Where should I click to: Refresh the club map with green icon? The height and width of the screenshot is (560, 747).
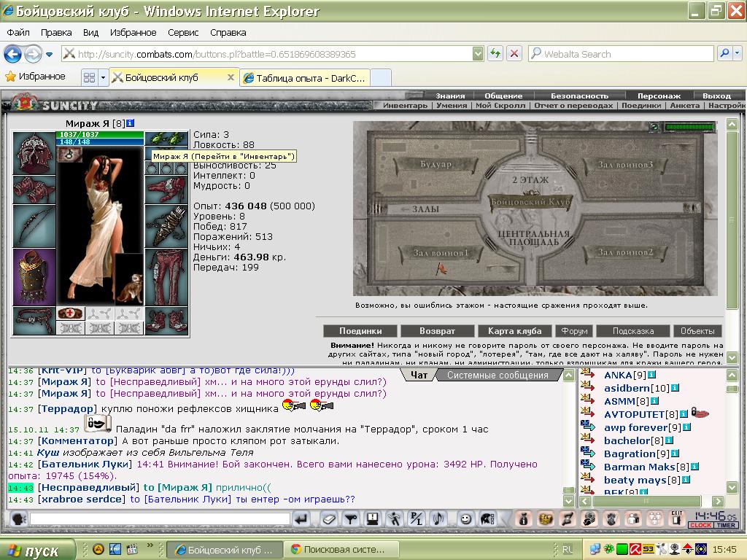(654, 127)
